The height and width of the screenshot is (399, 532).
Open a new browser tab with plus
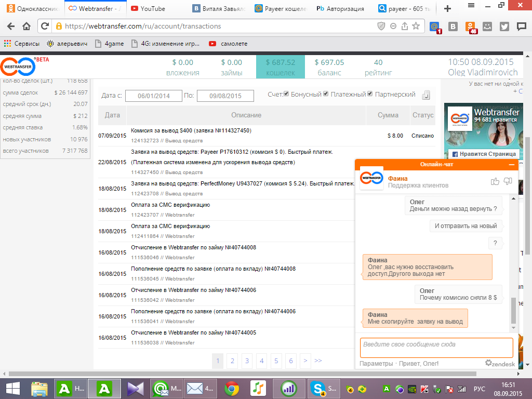(447, 8)
